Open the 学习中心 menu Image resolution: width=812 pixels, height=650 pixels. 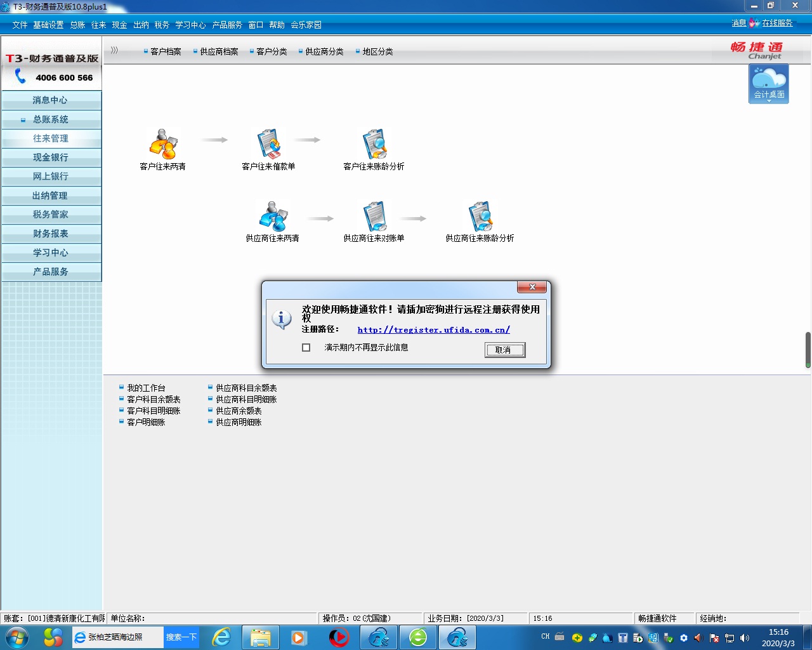tap(190, 25)
